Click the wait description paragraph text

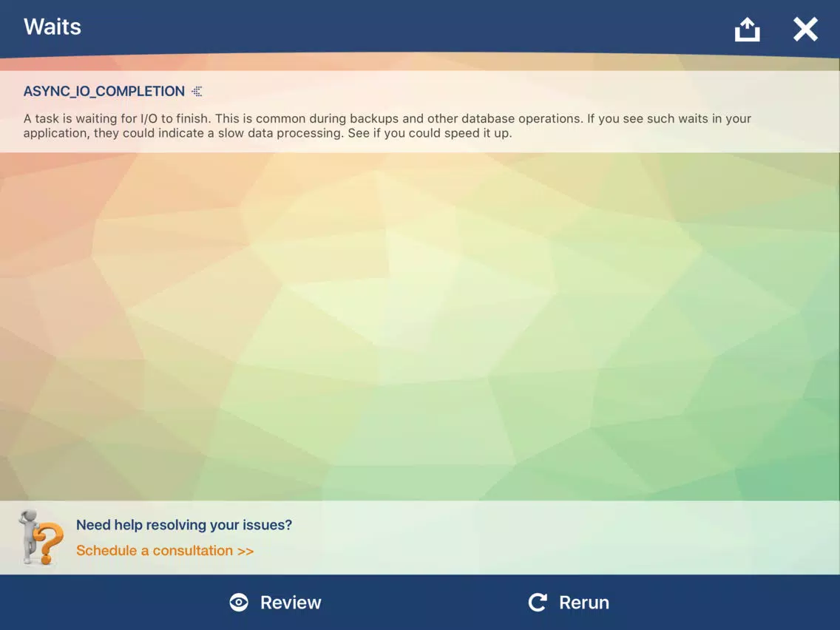pyautogui.click(x=387, y=126)
